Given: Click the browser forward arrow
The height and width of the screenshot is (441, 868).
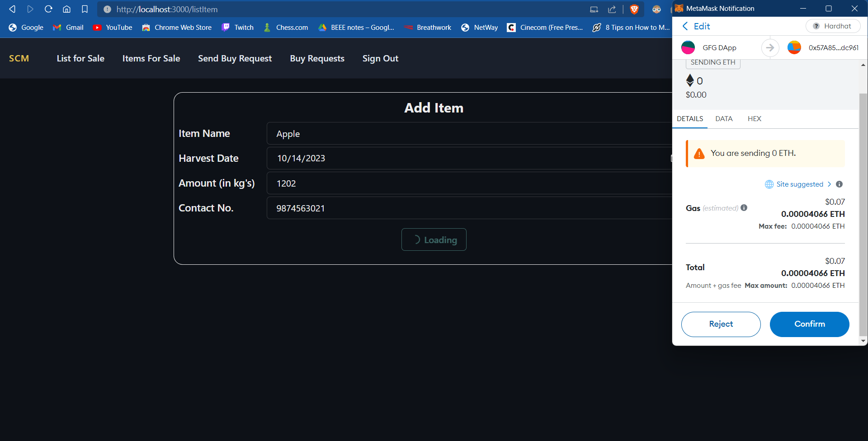Looking at the screenshot, I should pyautogui.click(x=30, y=9).
